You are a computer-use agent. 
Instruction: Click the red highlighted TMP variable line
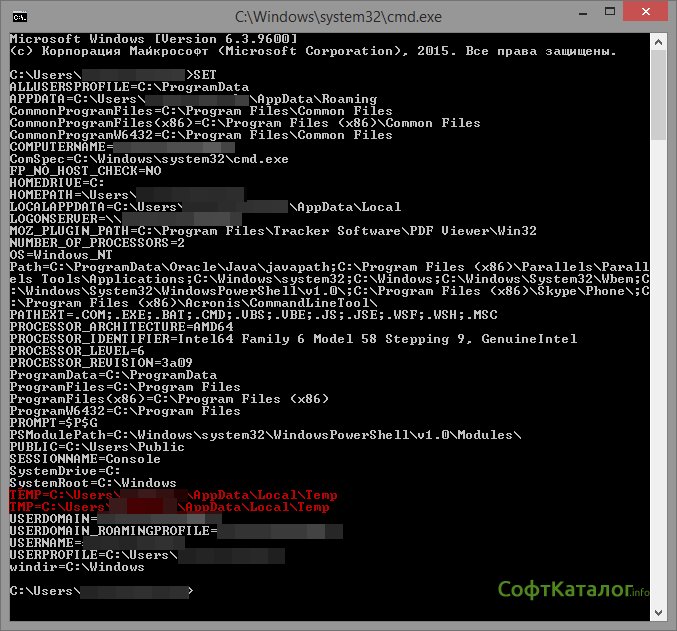pos(169,507)
